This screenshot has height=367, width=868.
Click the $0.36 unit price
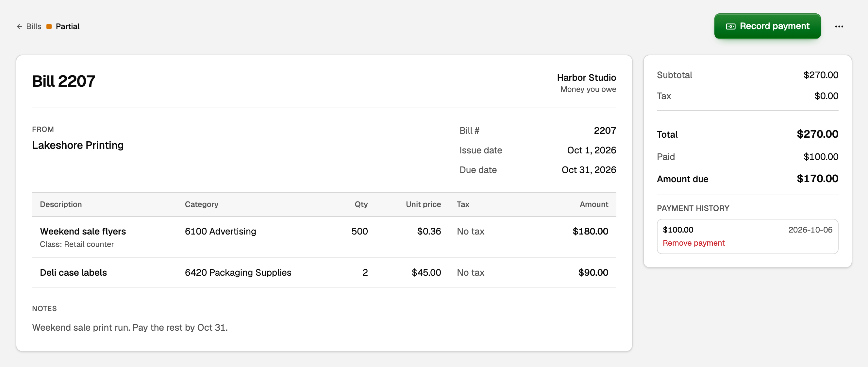coord(429,231)
